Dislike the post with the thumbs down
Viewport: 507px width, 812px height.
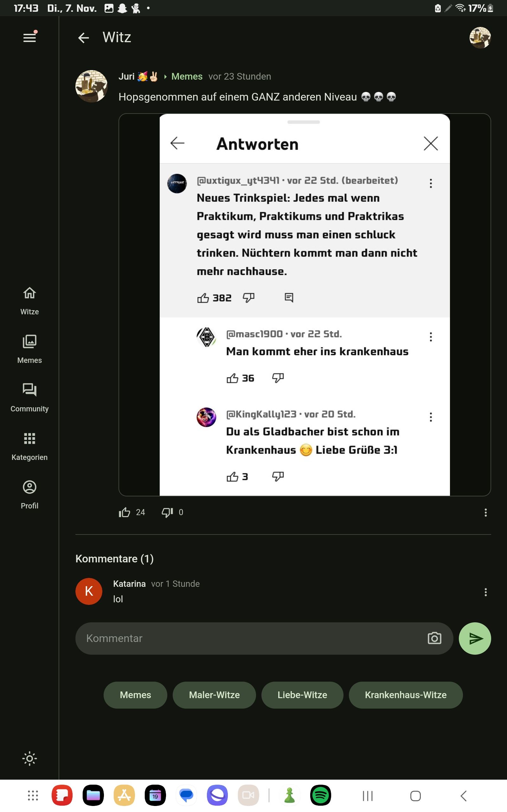167,512
